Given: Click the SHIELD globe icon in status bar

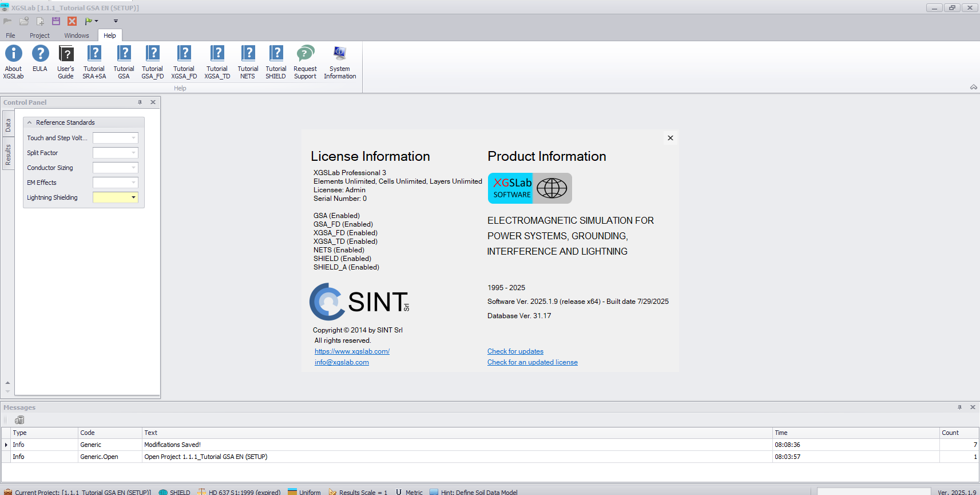Looking at the screenshot, I should pyautogui.click(x=163, y=492).
